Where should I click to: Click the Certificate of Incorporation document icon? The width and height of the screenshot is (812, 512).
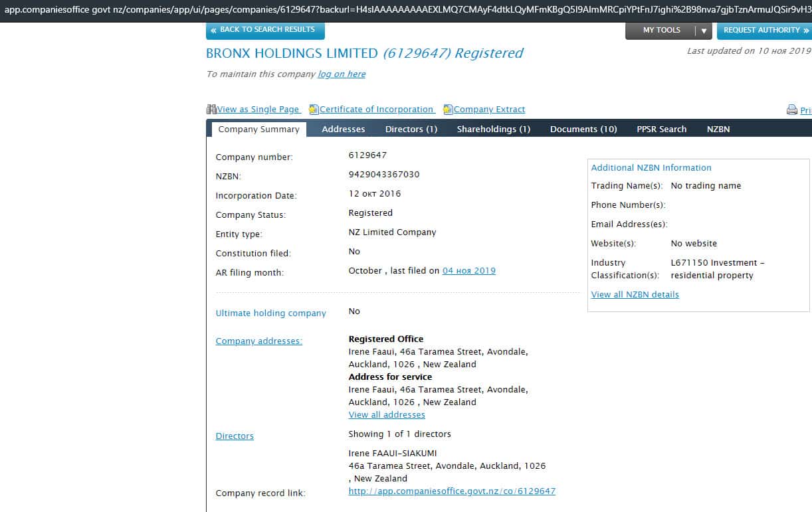(x=314, y=110)
